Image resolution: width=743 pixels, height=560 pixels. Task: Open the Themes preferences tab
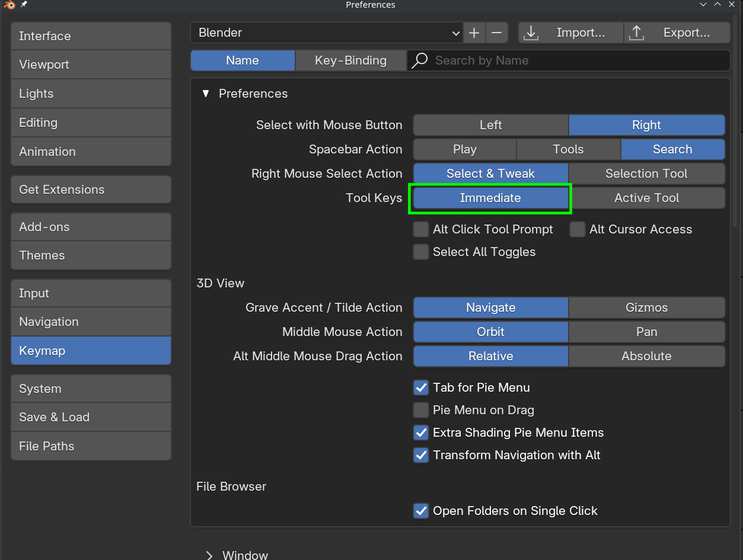click(x=91, y=255)
